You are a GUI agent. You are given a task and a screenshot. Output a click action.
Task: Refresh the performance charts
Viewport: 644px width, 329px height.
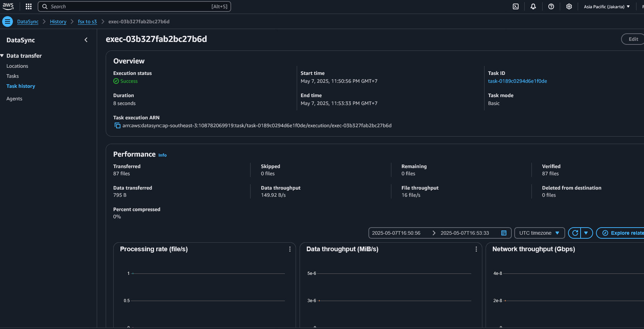click(575, 233)
